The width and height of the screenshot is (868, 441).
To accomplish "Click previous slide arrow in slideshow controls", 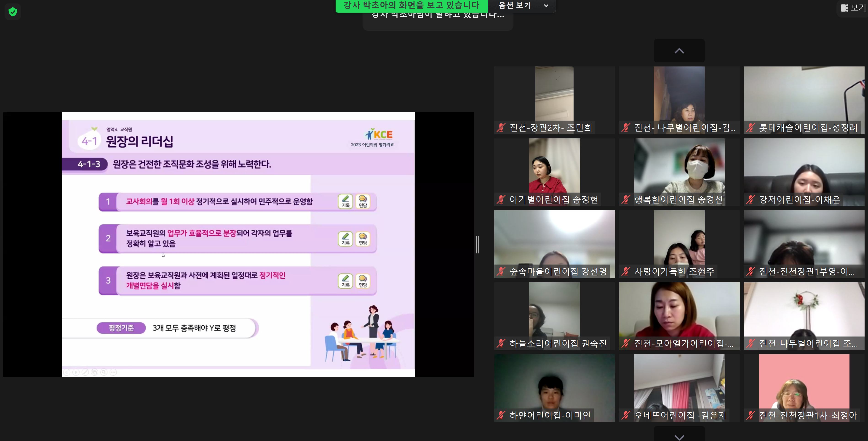I will pos(67,372).
